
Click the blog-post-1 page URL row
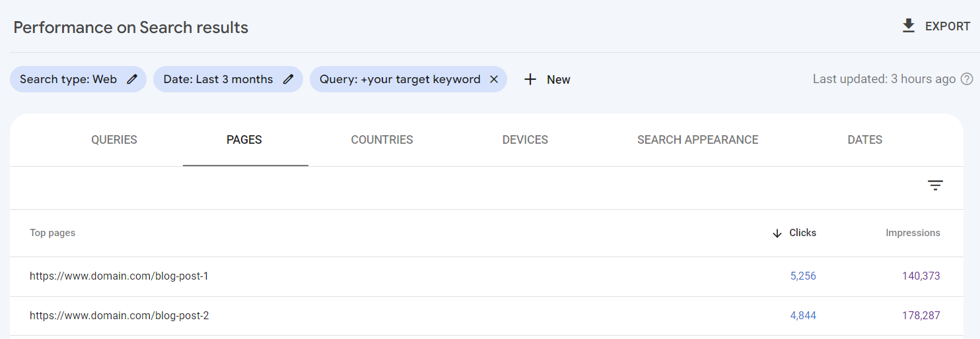(x=119, y=276)
